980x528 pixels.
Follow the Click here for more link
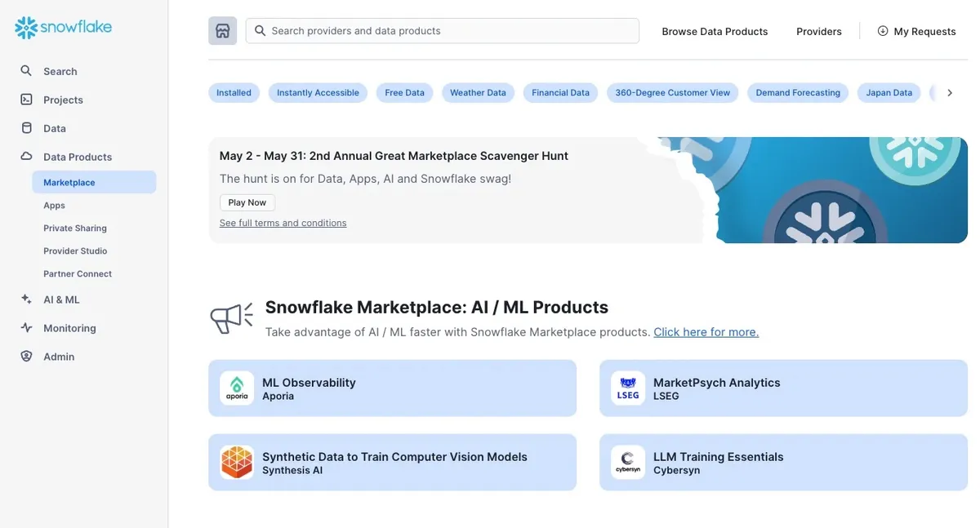coord(706,332)
